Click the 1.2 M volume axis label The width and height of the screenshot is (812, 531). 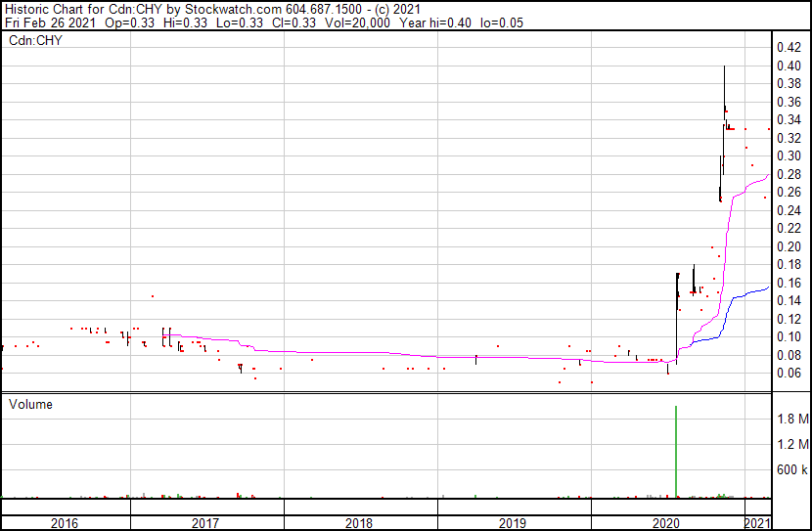[x=791, y=445]
